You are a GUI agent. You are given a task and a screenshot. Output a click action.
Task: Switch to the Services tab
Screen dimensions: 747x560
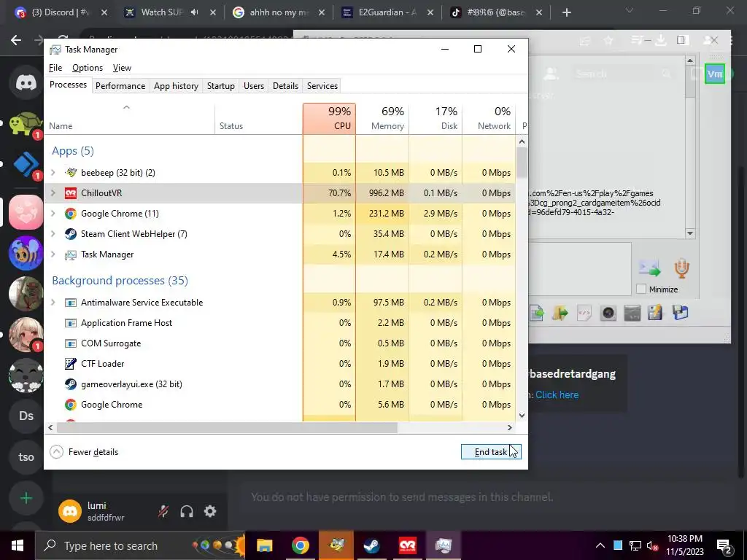pyautogui.click(x=322, y=86)
